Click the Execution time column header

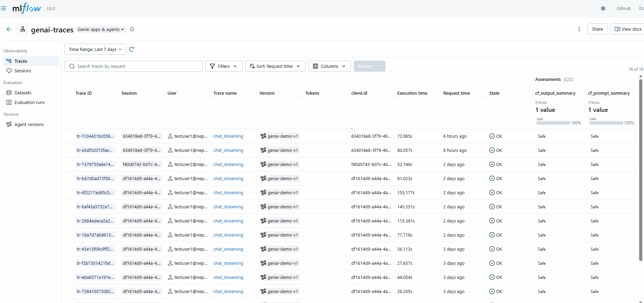pyautogui.click(x=412, y=93)
